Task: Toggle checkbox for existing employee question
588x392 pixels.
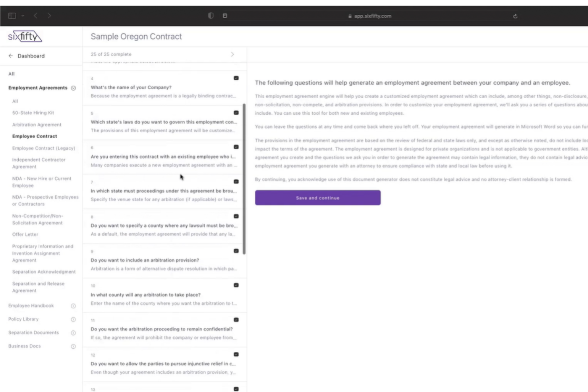Action: click(236, 147)
